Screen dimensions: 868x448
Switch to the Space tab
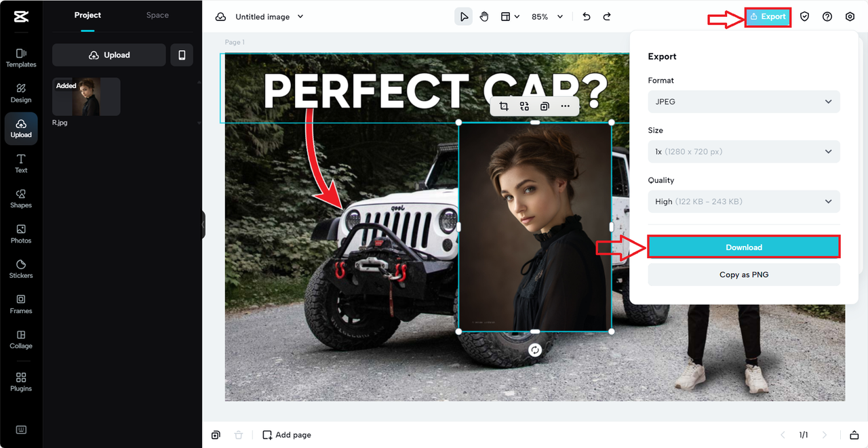pos(157,15)
